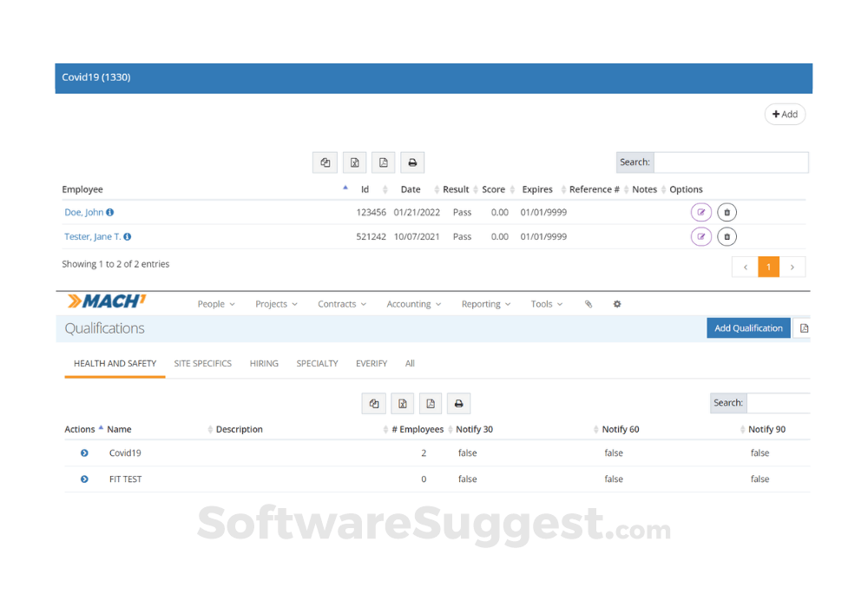Click the Add Qualification button
Image resolution: width=868 pixels, height=608 pixels.
point(748,328)
